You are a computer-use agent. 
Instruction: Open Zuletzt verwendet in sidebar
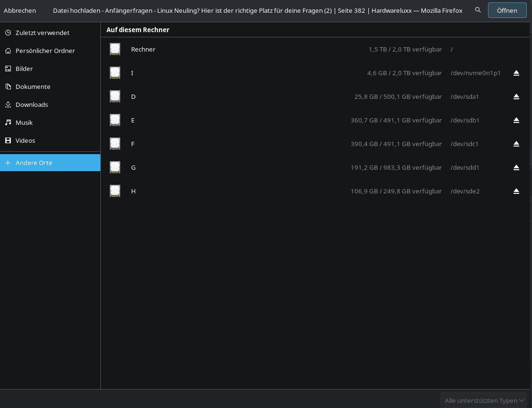pos(42,33)
